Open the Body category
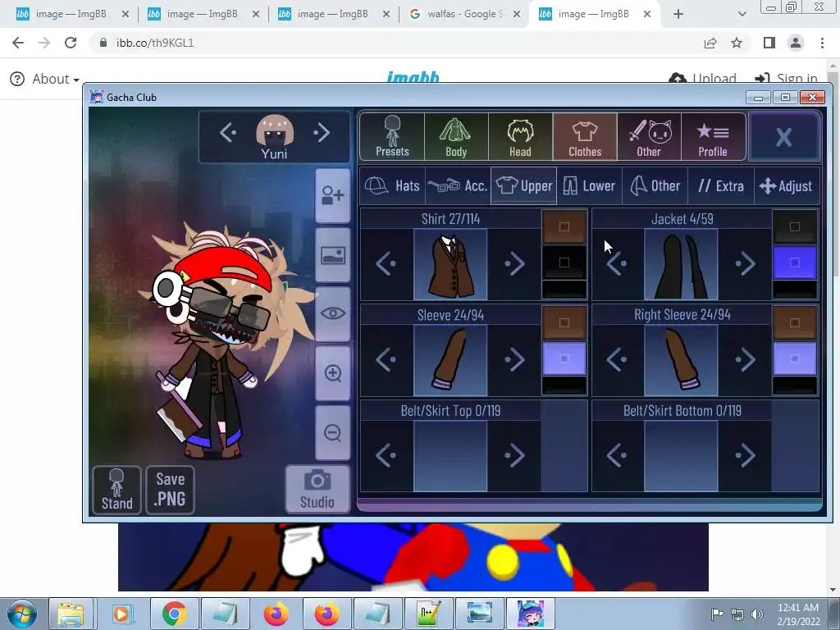 coord(456,137)
